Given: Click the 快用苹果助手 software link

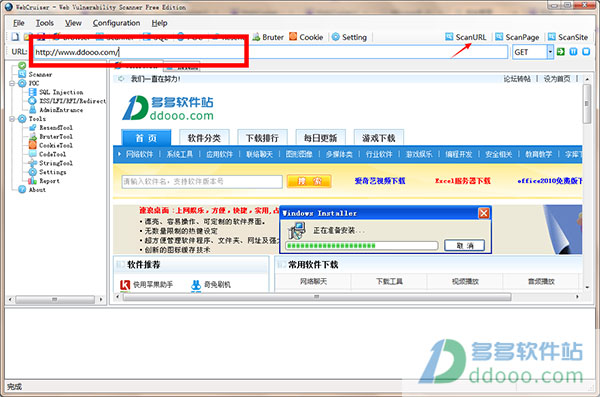Looking at the screenshot, I should [x=147, y=284].
